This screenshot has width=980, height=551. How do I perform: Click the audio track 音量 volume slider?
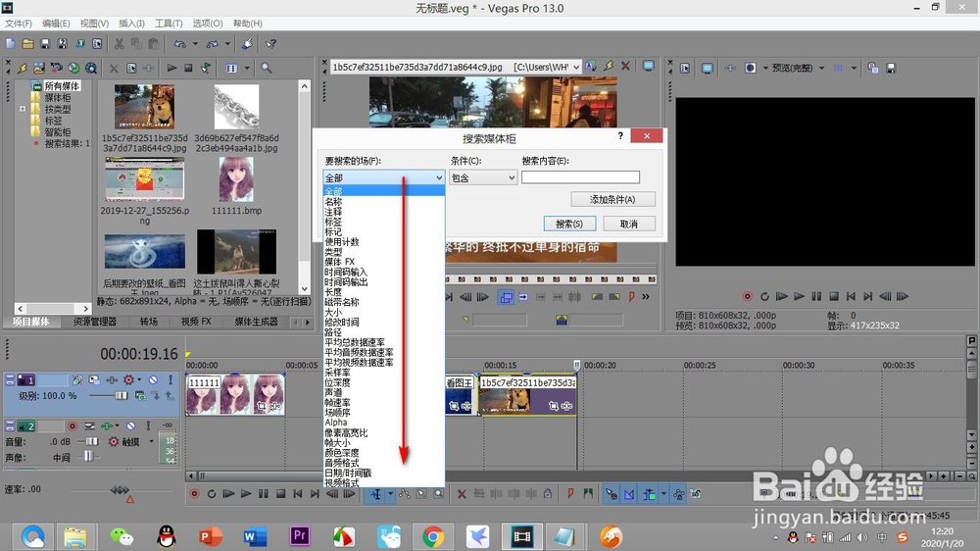pyautogui.click(x=91, y=441)
